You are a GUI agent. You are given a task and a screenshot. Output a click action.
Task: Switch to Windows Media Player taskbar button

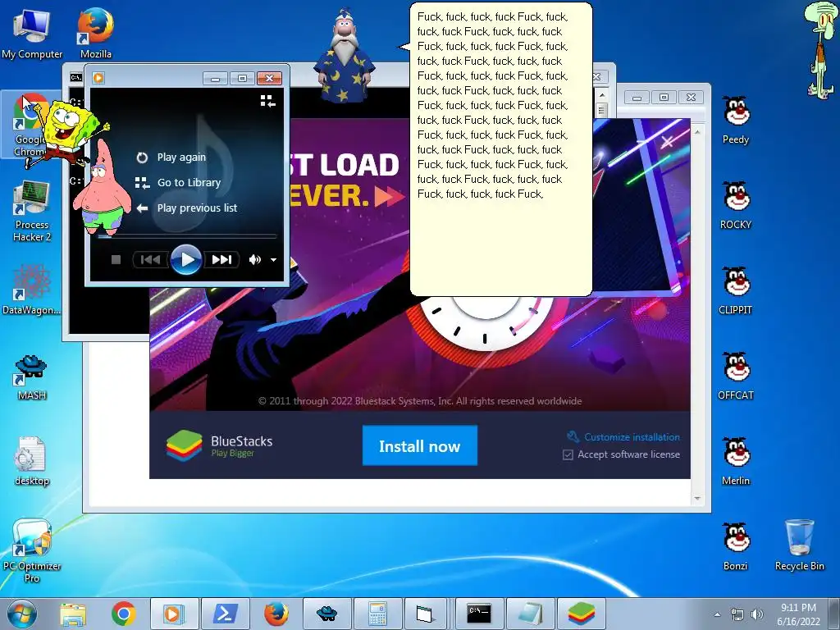click(174, 614)
